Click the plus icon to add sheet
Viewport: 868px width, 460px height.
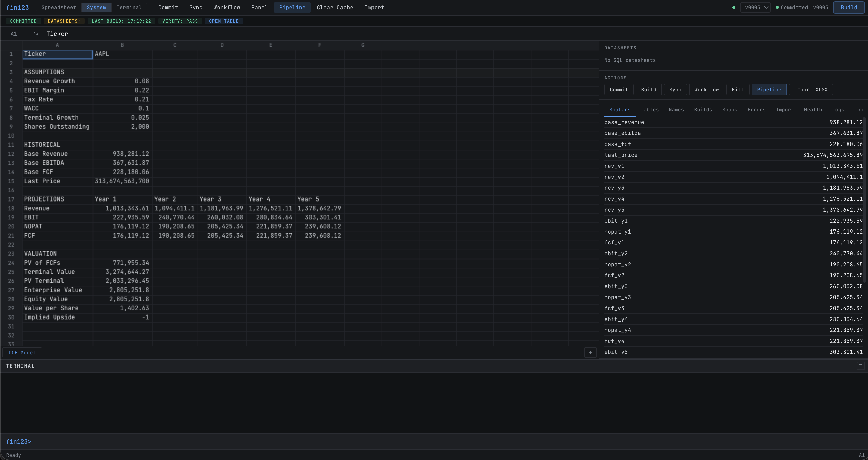pos(590,352)
